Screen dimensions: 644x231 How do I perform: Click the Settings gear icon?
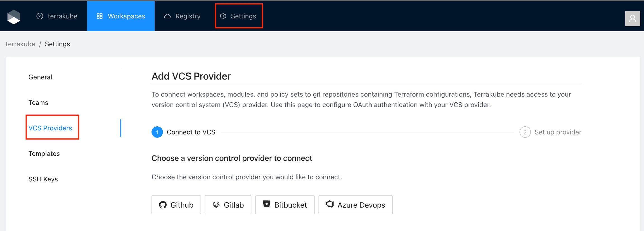point(223,16)
